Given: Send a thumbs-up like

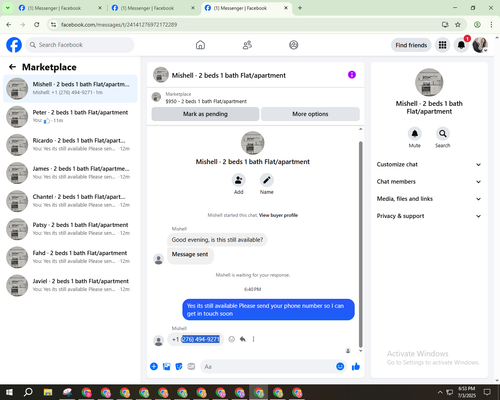Looking at the screenshot, I should [356, 367].
